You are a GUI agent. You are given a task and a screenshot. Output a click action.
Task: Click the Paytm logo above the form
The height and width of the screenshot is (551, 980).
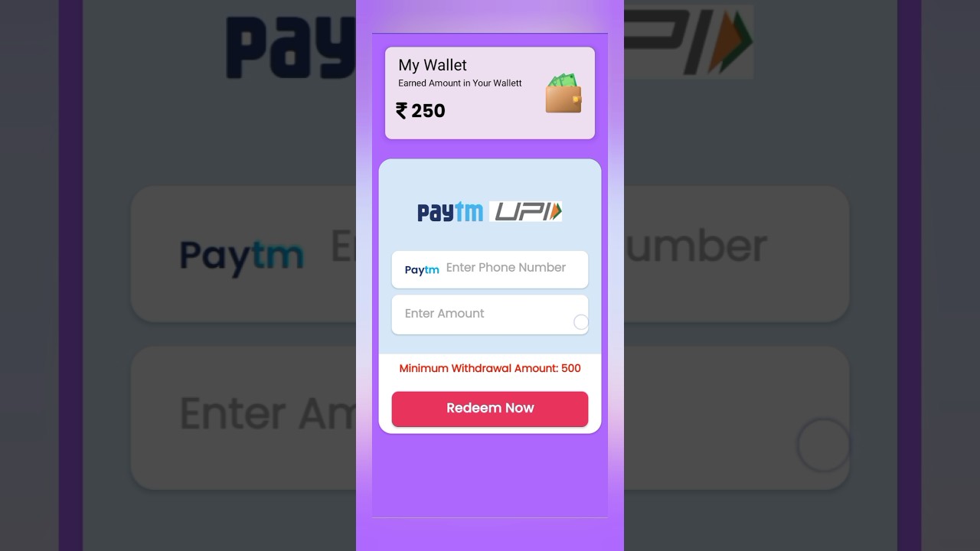[x=450, y=212]
